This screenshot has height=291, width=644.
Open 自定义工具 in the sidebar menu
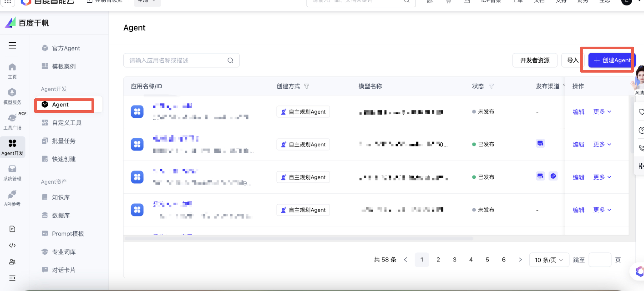66,123
